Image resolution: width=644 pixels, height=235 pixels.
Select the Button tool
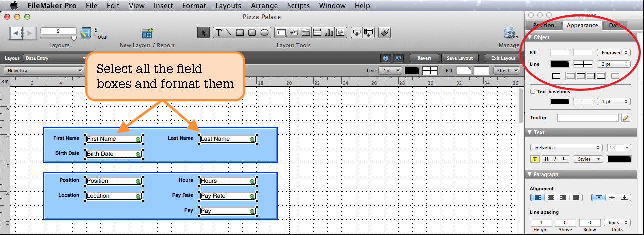294,33
